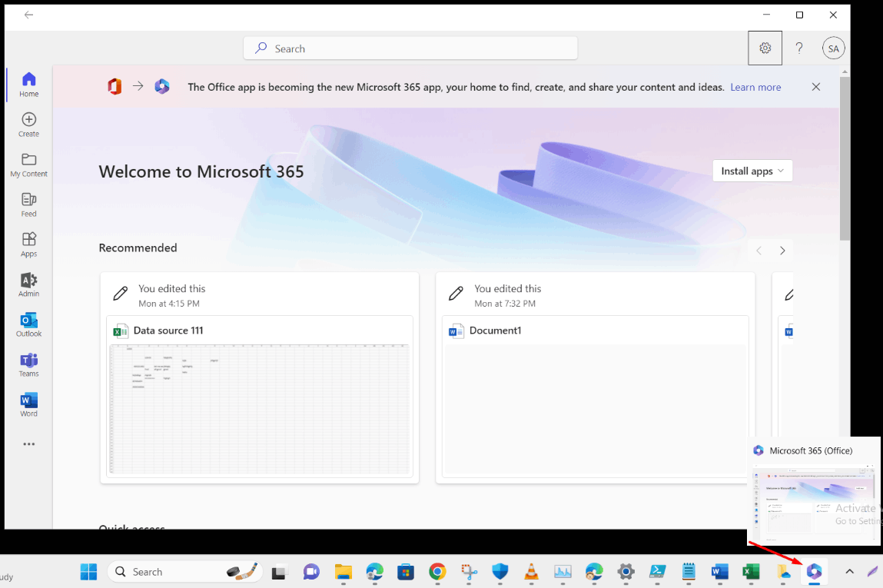
Task: Open PowerShell from the taskbar
Action: tap(657, 572)
